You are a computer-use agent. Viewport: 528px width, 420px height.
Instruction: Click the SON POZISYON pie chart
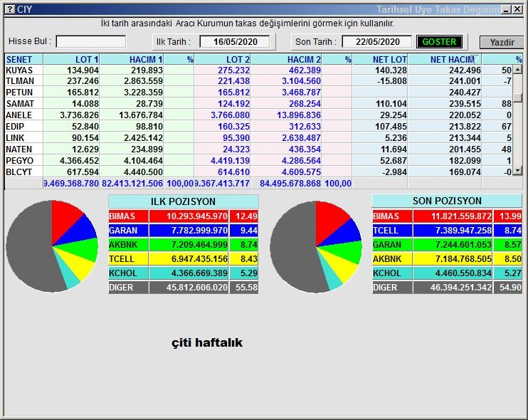(316, 247)
